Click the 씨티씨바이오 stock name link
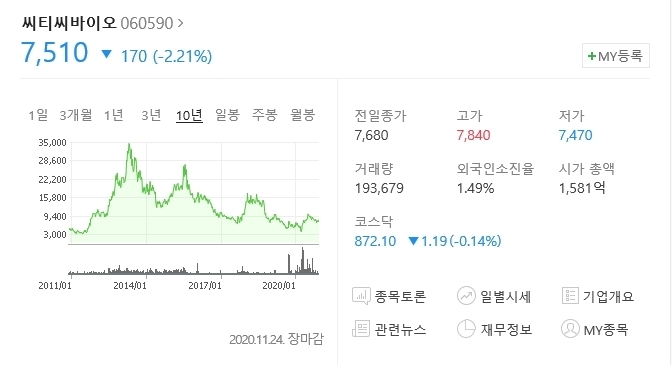This screenshot has height=365, width=672. click(69, 23)
